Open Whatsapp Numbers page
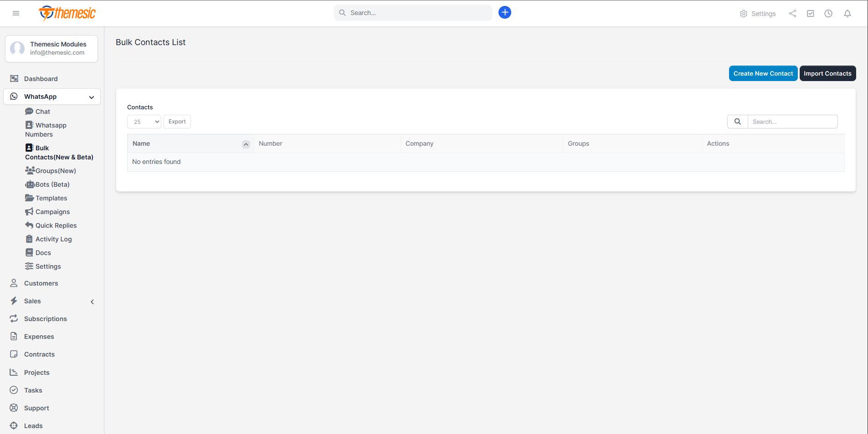 pyautogui.click(x=46, y=130)
